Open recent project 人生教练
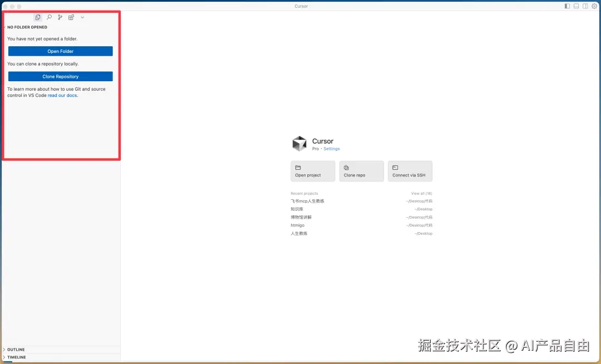The height and width of the screenshot is (364, 601). point(362,233)
